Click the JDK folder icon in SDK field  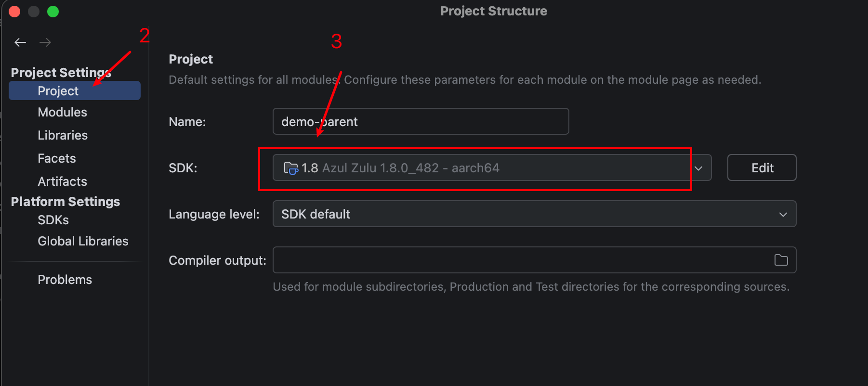coord(291,168)
